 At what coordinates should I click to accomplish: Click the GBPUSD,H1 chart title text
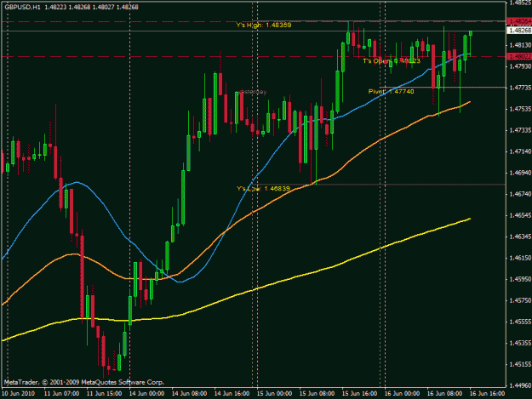coord(22,7)
